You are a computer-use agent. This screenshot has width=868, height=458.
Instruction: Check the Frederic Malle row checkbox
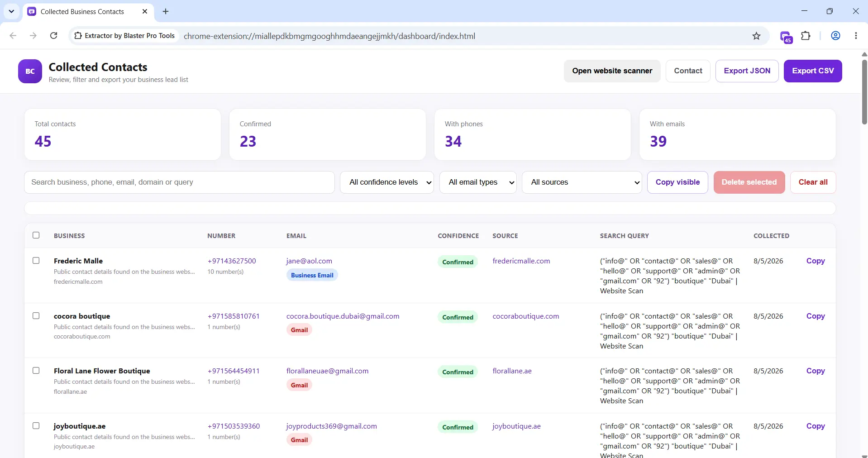(x=36, y=261)
